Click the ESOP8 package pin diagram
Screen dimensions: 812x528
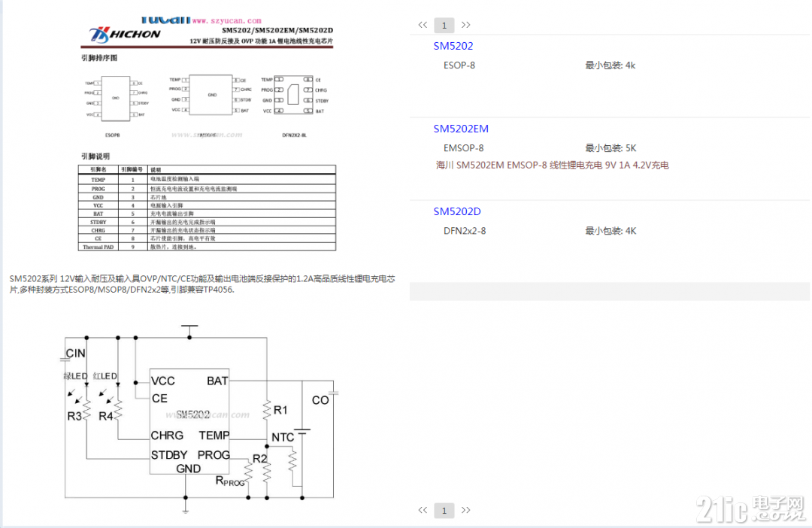(115, 99)
